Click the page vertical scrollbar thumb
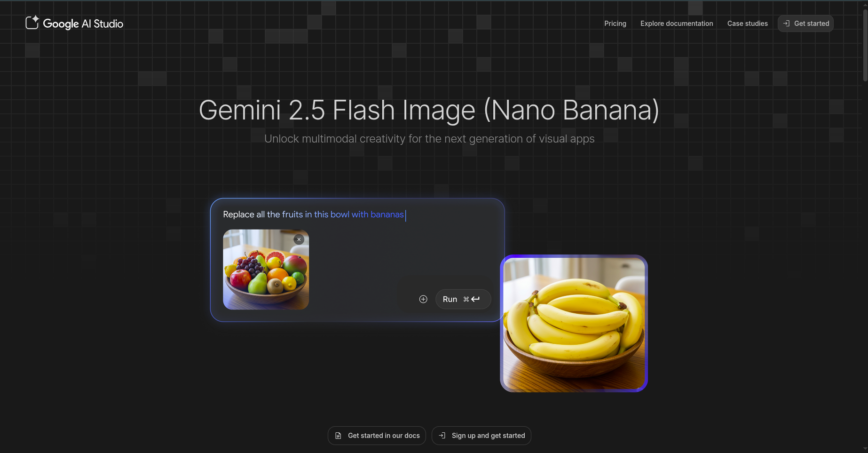This screenshot has width=868, height=453. click(x=865, y=45)
